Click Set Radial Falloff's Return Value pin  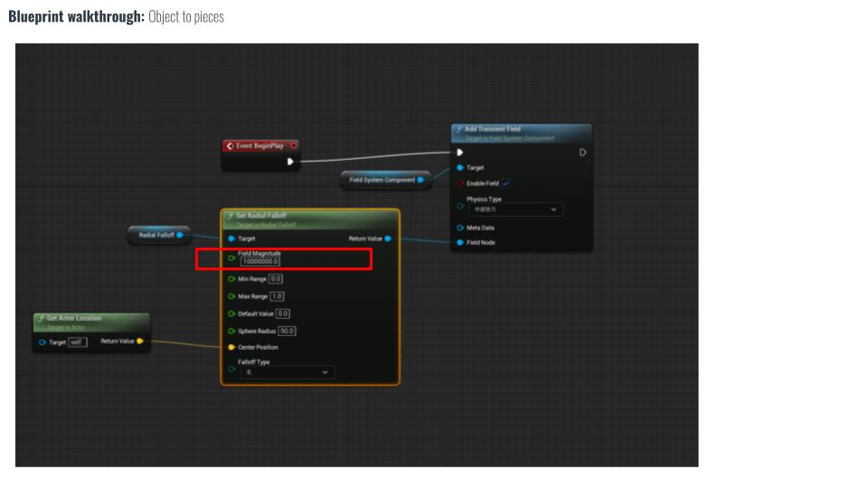[388, 239]
